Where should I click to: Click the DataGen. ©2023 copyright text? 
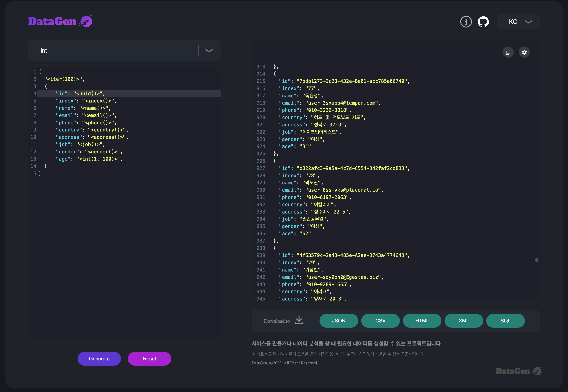click(x=284, y=363)
